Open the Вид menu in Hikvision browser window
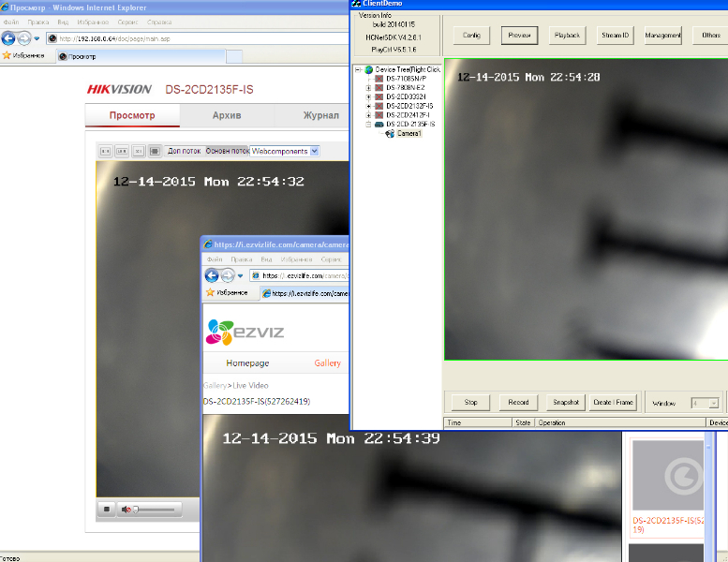 click(x=63, y=22)
